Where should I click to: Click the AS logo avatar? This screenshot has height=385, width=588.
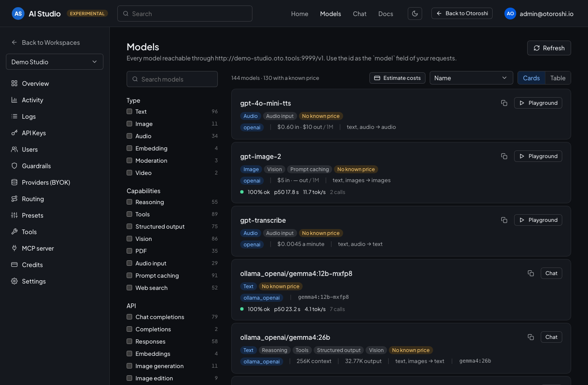pyautogui.click(x=18, y=14)
